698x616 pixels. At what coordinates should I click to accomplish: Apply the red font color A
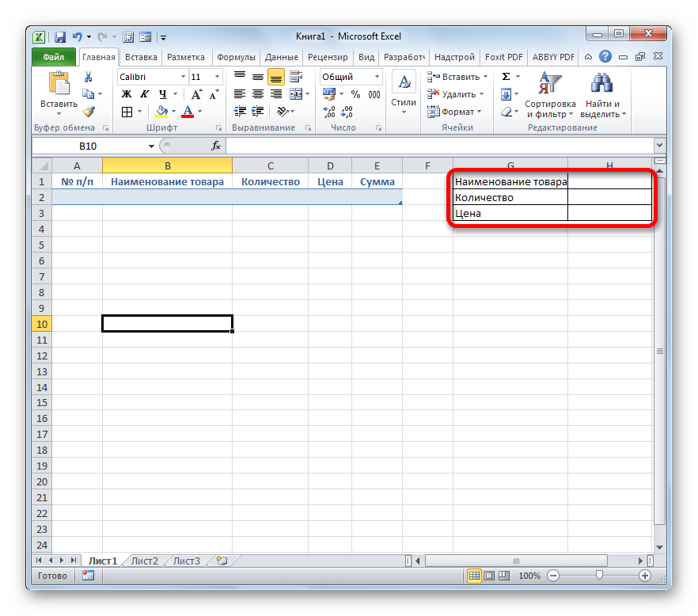(x=188, y=112)
